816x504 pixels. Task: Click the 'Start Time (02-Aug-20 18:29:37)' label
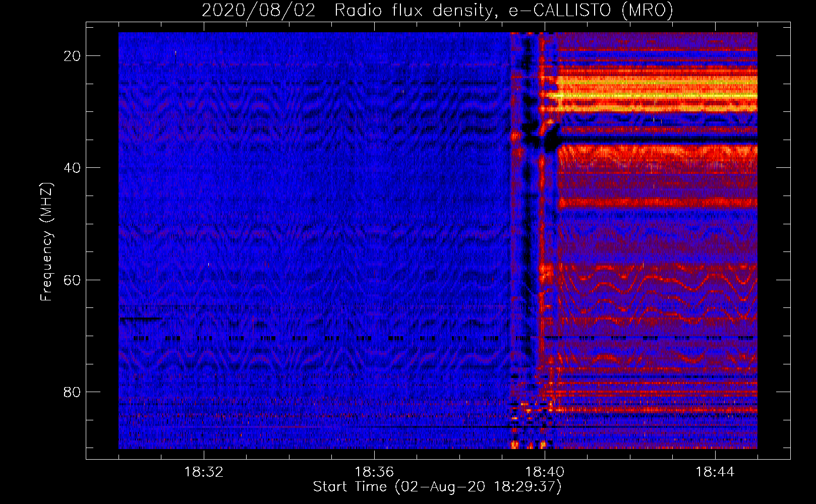(437, 487)
